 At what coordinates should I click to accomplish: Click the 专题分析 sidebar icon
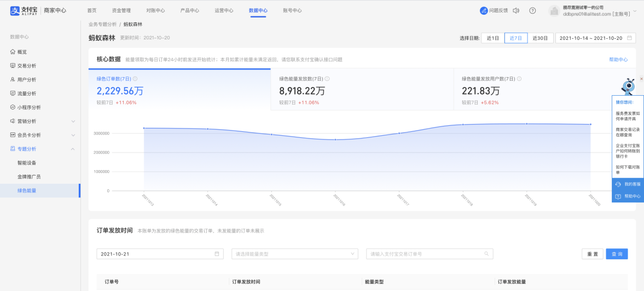[x=13, y=149]
